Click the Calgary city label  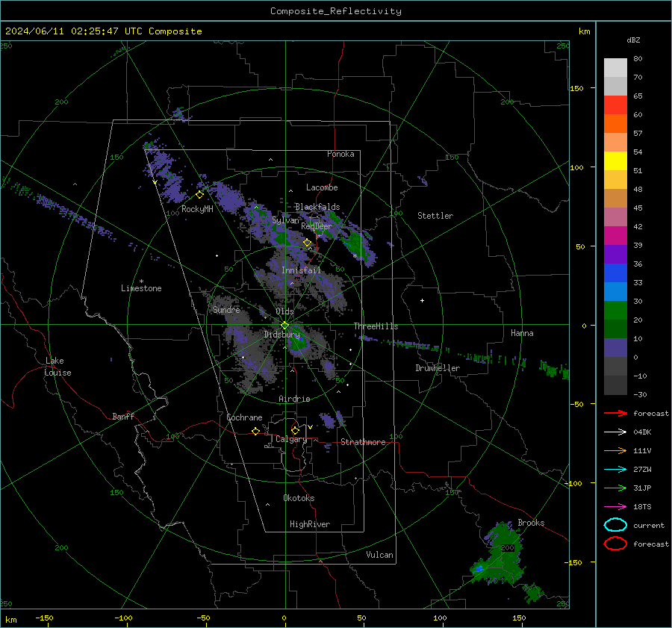(291, 439)
